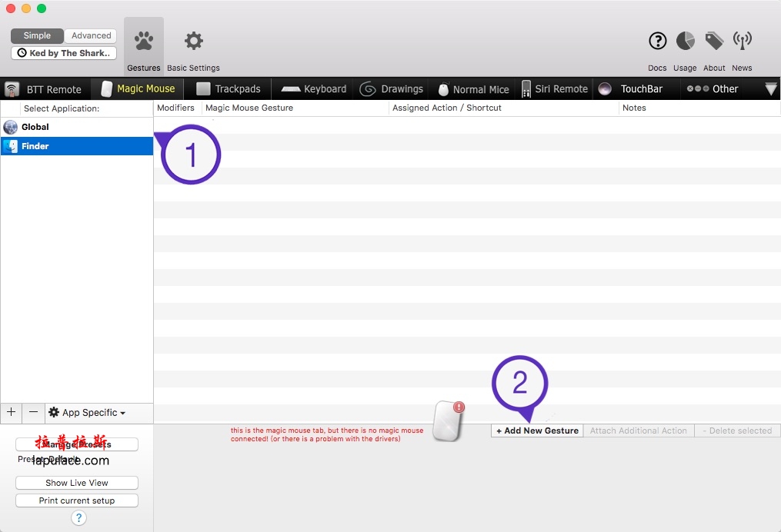Expand the tab bar overflow triangle
Viewport: 781px width, 532px height.
[x=770, y=89]
